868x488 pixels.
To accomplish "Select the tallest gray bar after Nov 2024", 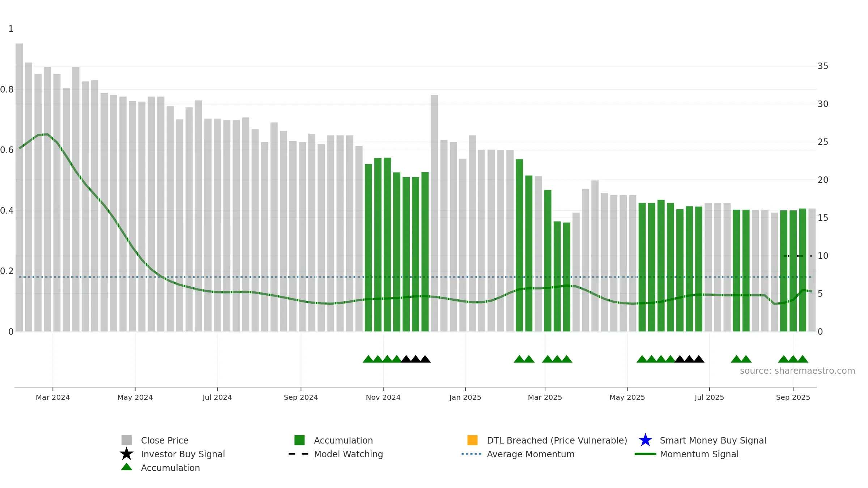I will (434, 213).
